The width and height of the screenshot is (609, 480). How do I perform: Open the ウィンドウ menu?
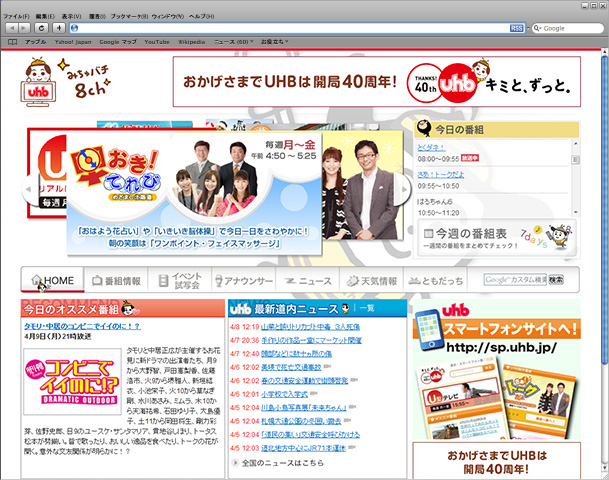[168, 16]
